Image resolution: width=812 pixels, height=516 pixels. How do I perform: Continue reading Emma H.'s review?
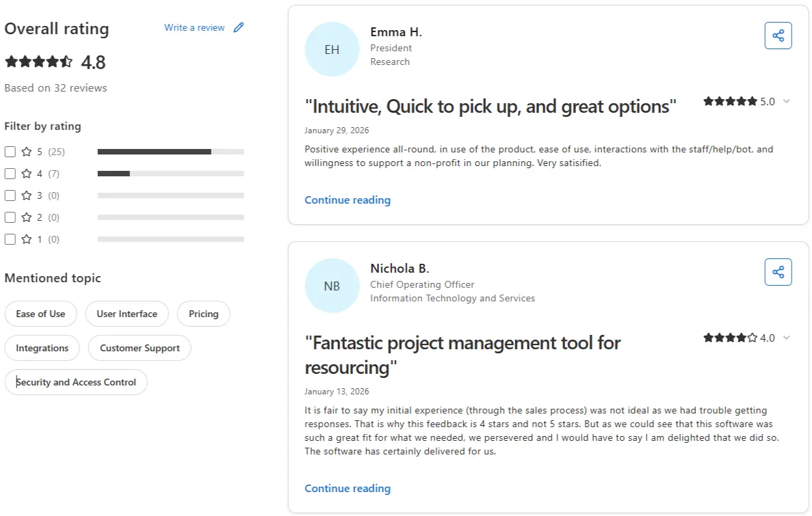pos(348,200)
